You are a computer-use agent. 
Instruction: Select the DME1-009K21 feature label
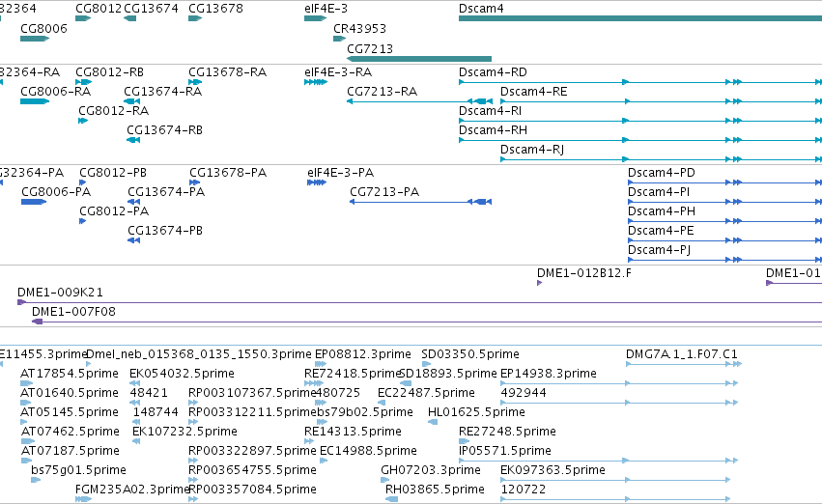coord(60,293)
